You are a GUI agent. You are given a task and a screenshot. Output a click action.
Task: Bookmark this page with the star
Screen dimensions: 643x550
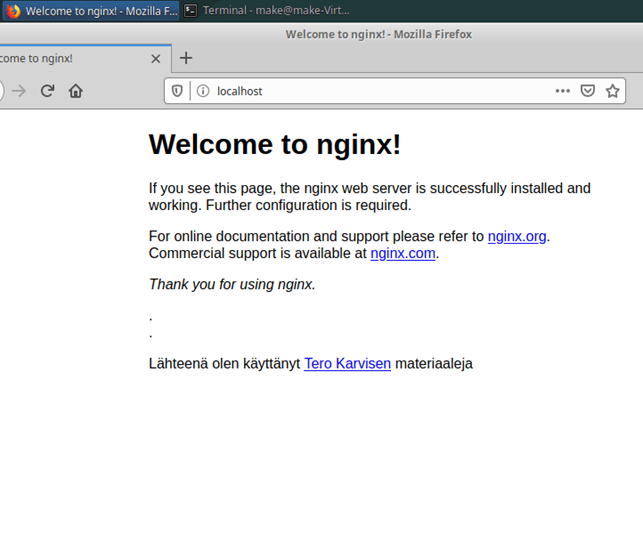point(613,91)
